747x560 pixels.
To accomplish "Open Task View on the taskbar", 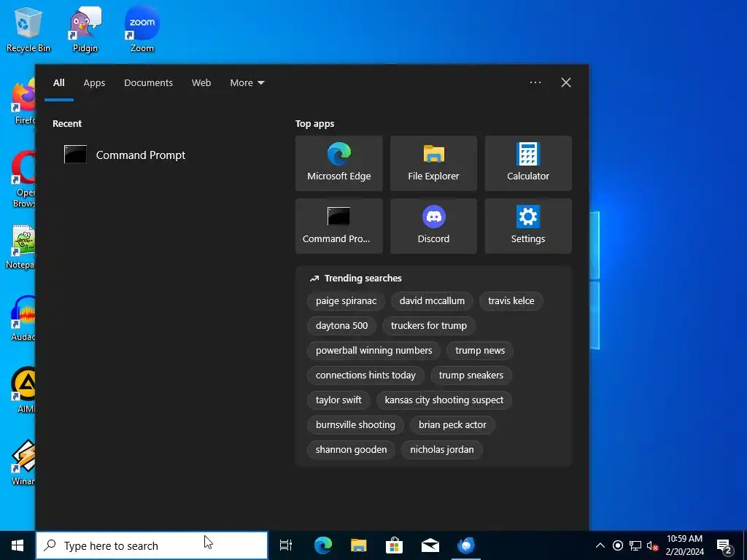I will tap(286, 545).
